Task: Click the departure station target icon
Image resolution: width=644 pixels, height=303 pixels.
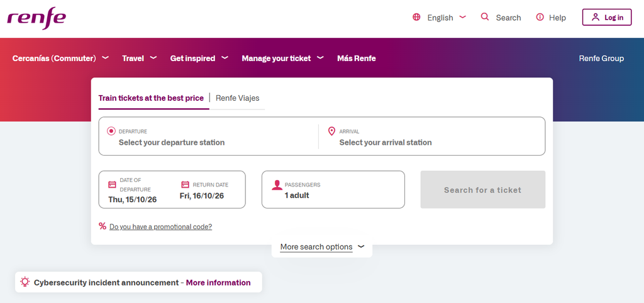Action: coord(111,131)
